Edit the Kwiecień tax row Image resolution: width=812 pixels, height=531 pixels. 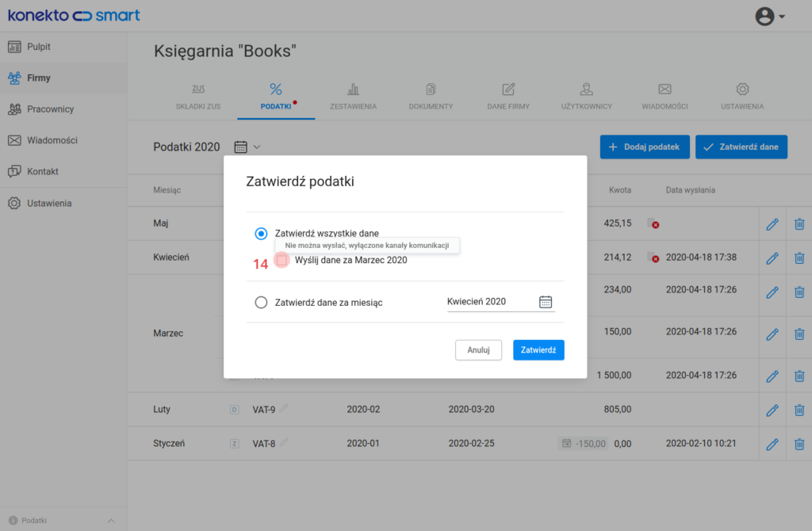772,258
